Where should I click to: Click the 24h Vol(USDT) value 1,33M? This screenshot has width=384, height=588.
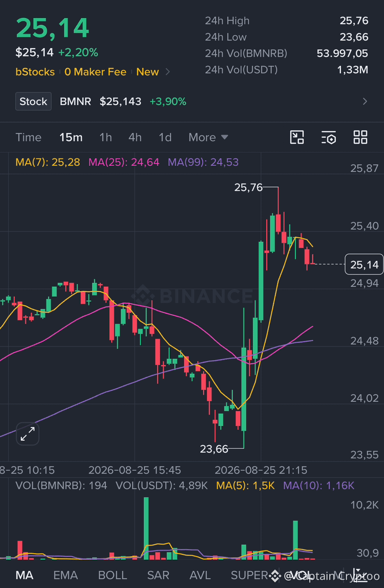pos(352,70)
